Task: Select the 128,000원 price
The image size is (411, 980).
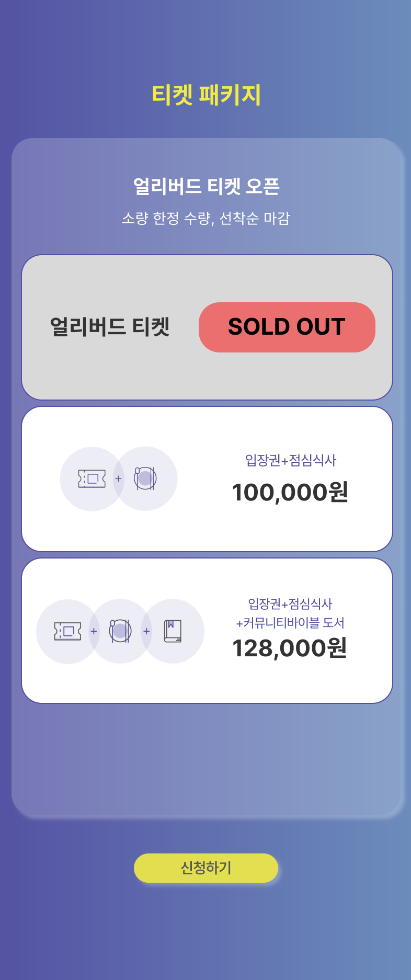Action: 290,648
